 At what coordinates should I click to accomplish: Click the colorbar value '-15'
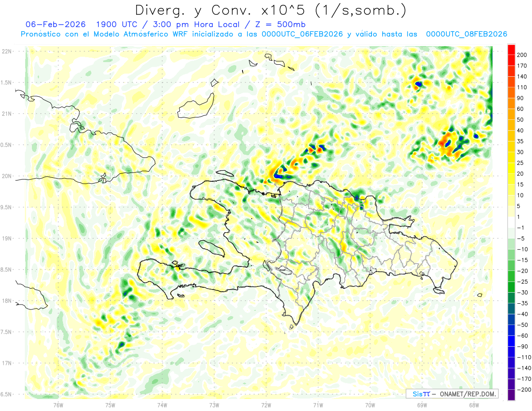point(524,260)
